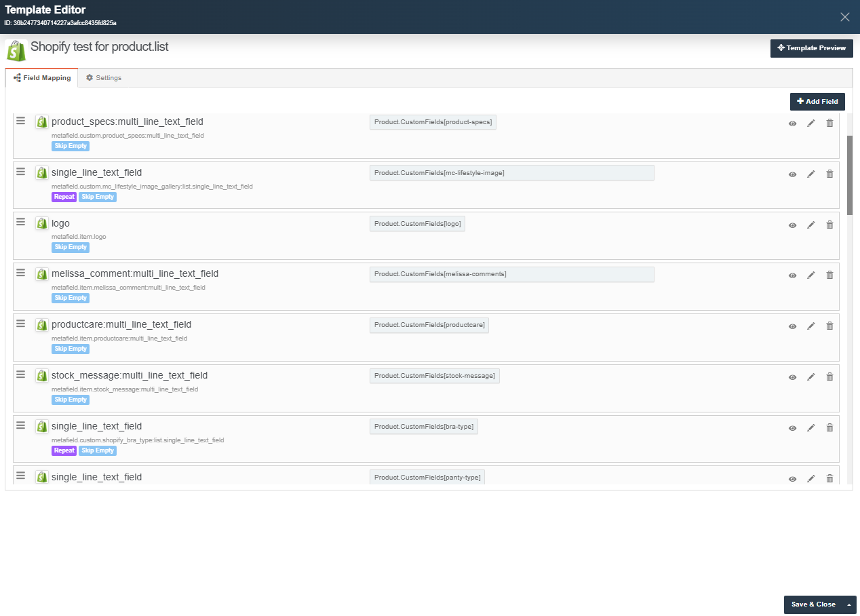Click metafield.item.logo path text
Screen dimensions: 860x616
tap(79, 237)
